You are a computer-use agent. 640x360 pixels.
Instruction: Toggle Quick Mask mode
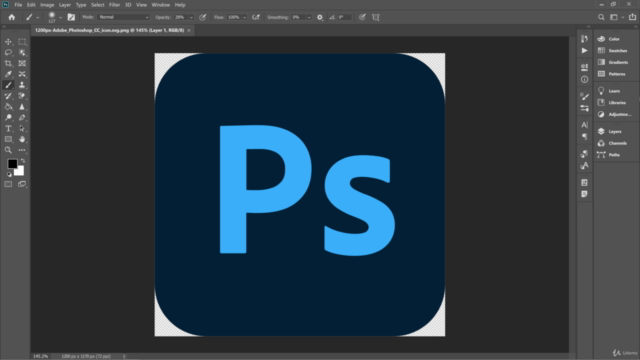pos(8,184)
